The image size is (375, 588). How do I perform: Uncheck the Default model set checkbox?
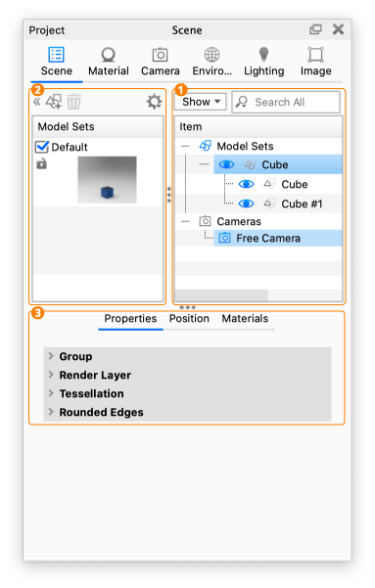[x=42, y=147]
